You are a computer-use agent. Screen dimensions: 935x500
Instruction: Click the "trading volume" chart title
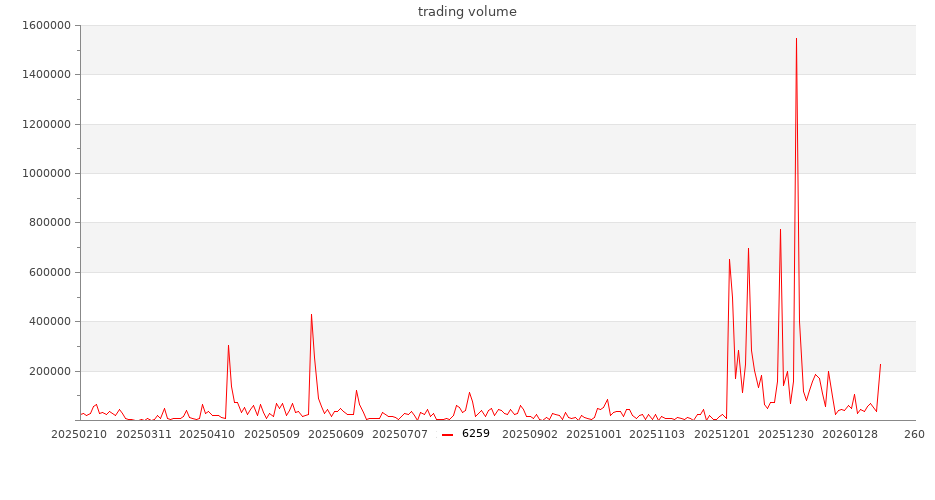pos(467,12)
